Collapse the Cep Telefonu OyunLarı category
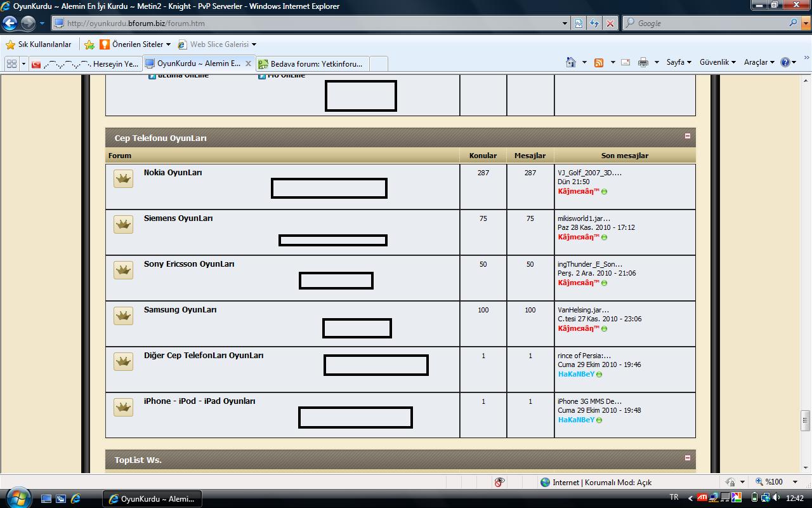The image size is (812, 508). (687, 136)
